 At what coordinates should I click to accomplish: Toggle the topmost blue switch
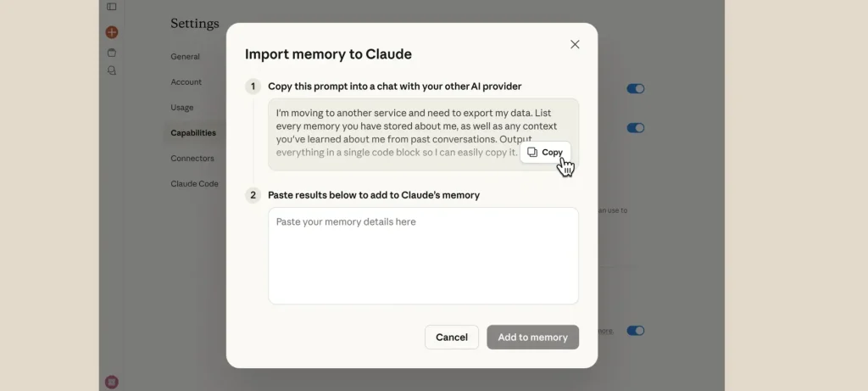(635, 88)
